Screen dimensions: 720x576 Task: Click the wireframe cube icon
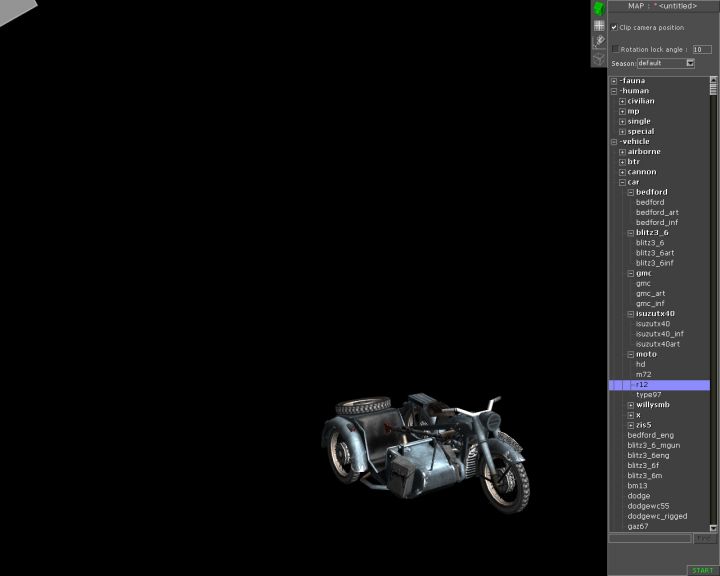[x=599, y=58]
